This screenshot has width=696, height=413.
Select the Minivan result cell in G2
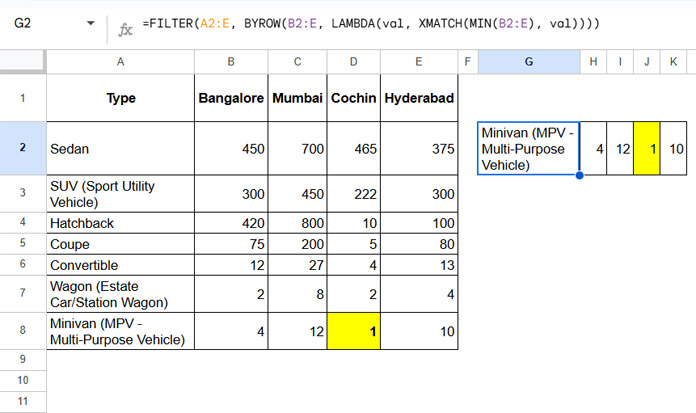point(529,148)
